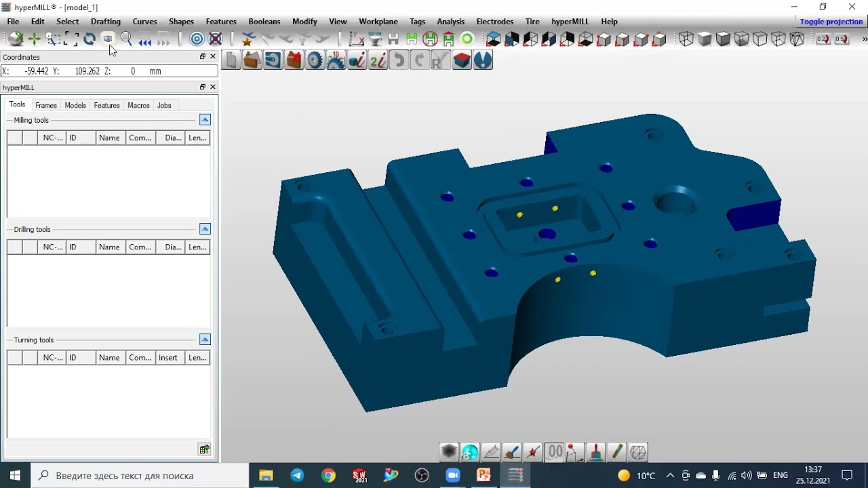Click the wireframe cube display icon
The width and height of the screenshot is (868, 488).
tap(686, 39)
